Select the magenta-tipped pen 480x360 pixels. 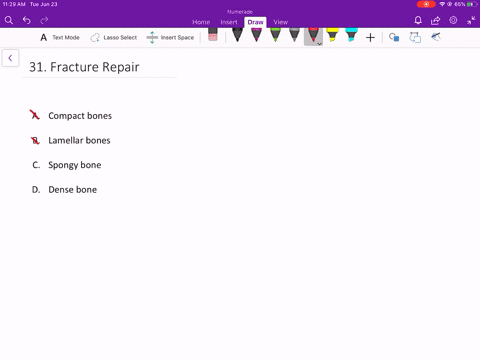pyautogui.click(x=256, y=35)
